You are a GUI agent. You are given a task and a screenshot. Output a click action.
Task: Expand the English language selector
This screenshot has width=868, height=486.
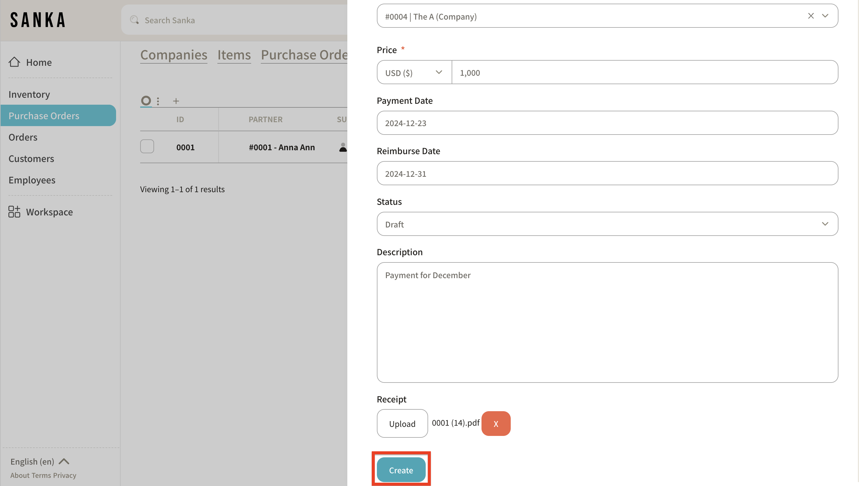pos(40,461)
